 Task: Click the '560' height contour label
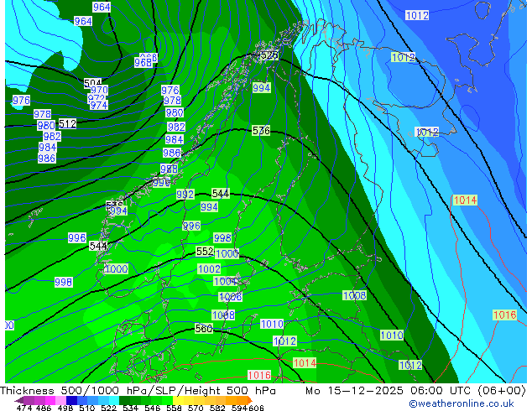point(204,328)
